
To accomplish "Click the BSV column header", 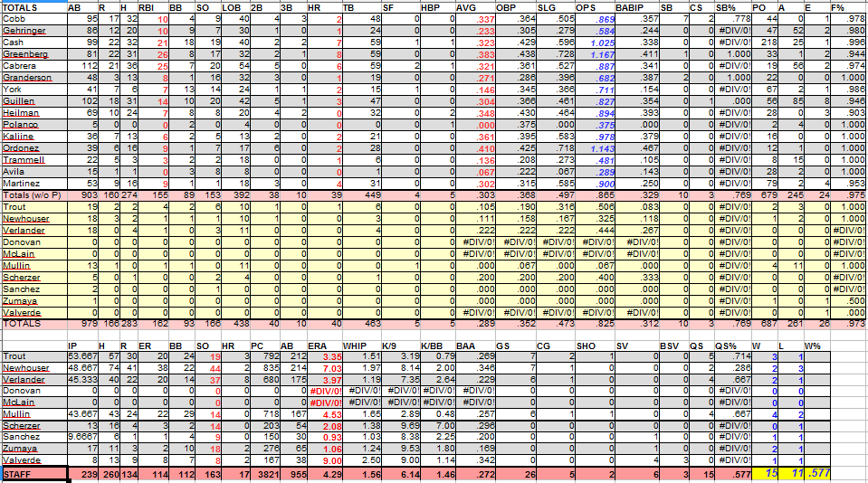I will coord(674,346).
